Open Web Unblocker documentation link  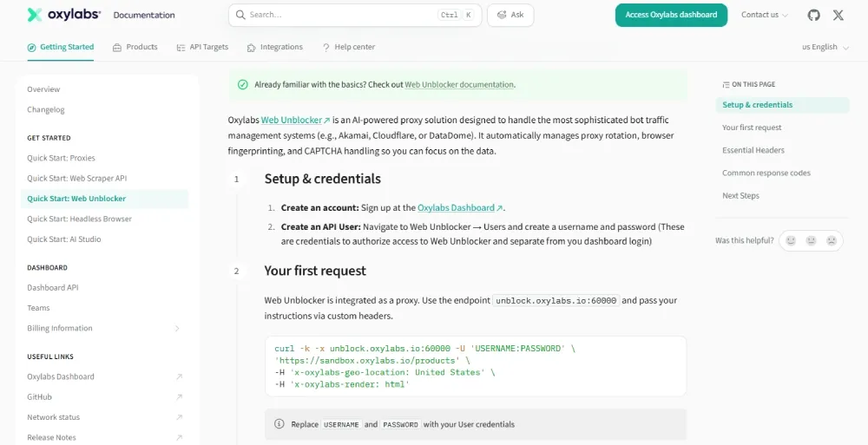point(459,85)
